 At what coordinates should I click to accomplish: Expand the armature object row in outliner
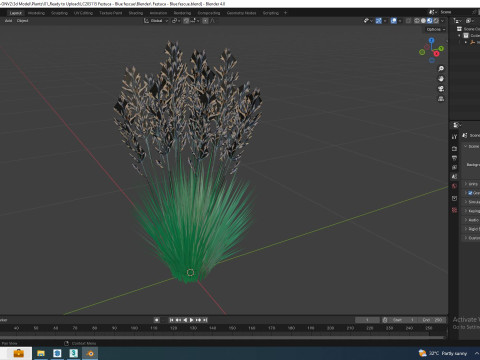click(x=466, y=42)
